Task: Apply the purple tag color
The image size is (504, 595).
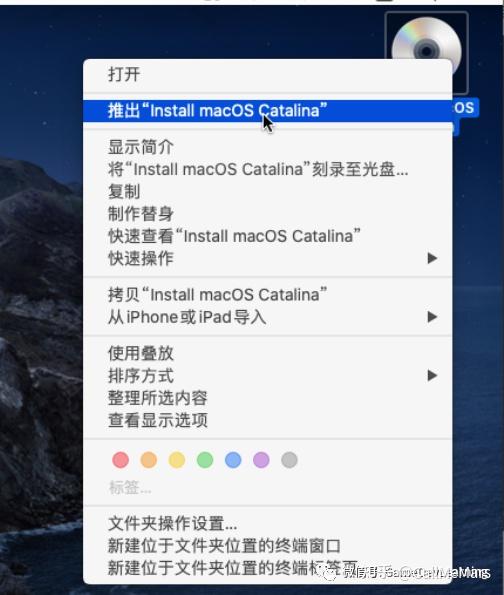Action: [261, 460]
